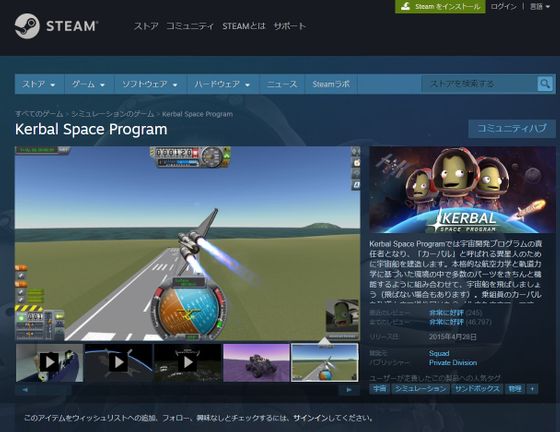
Task: Click the store search magnifier icon
Action: click(545, 84)
